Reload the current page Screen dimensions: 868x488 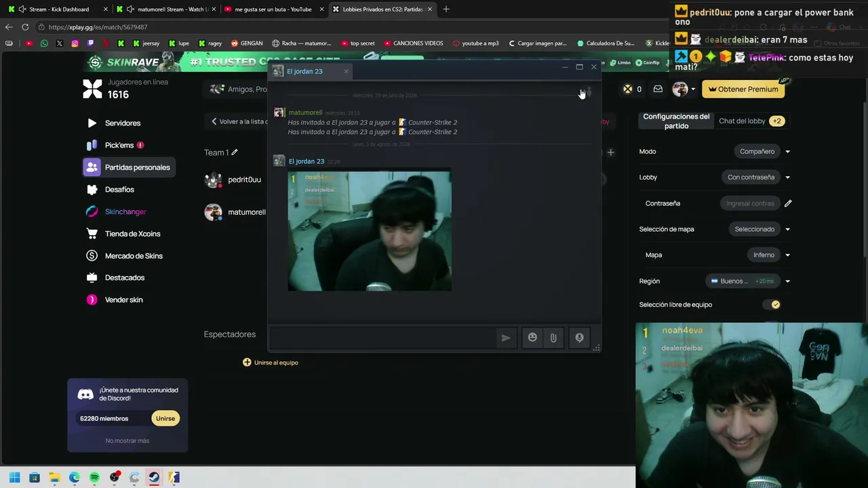25,27
